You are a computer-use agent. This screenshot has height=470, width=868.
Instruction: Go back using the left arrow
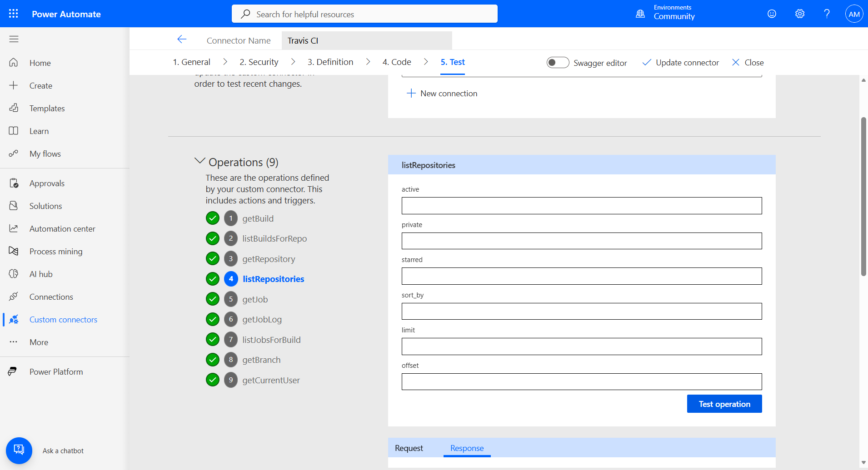182,40
